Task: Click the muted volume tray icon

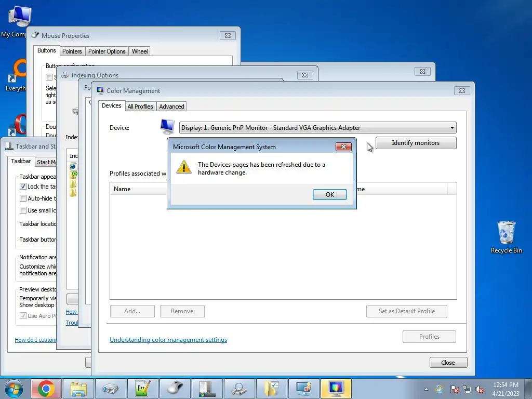Action: coord(480,389)
